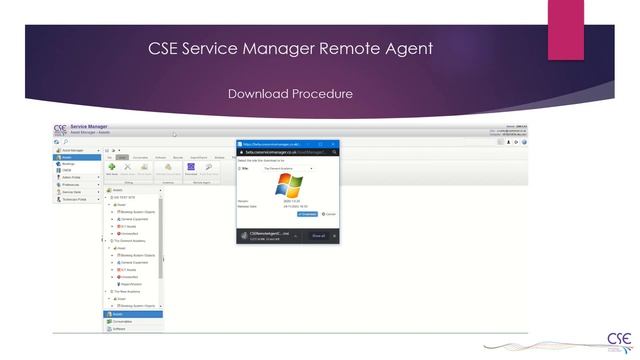Click the globe icon at top right of Service Manager
The image size is (640, 360).
tap(524, 142)
